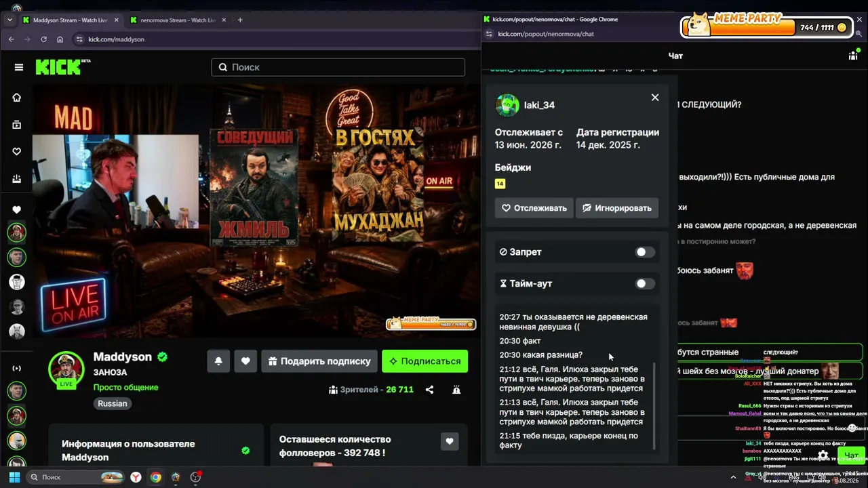Screen dimensions: 868x488
Task: Click the browser home button
Action: coord(60,39)
